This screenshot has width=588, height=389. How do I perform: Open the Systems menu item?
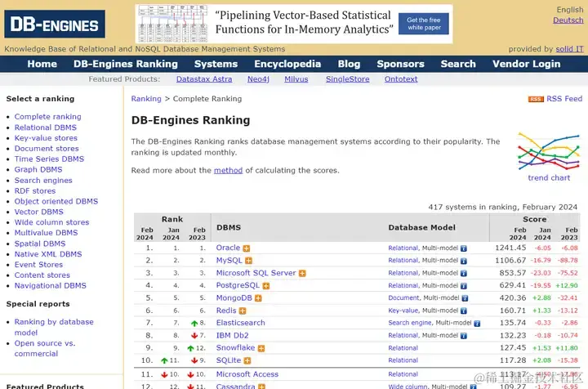coord(216,64)
